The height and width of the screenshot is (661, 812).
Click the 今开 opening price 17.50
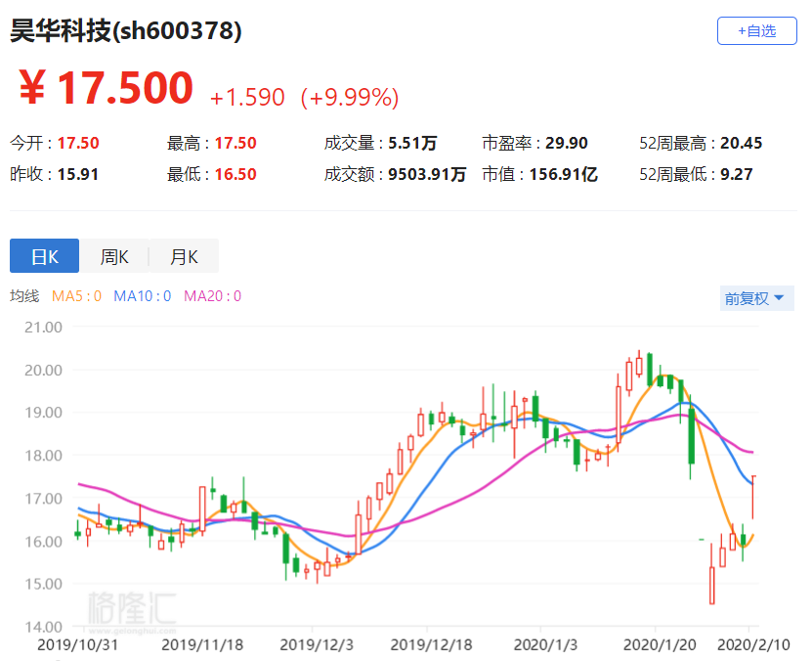pos(78,143)
